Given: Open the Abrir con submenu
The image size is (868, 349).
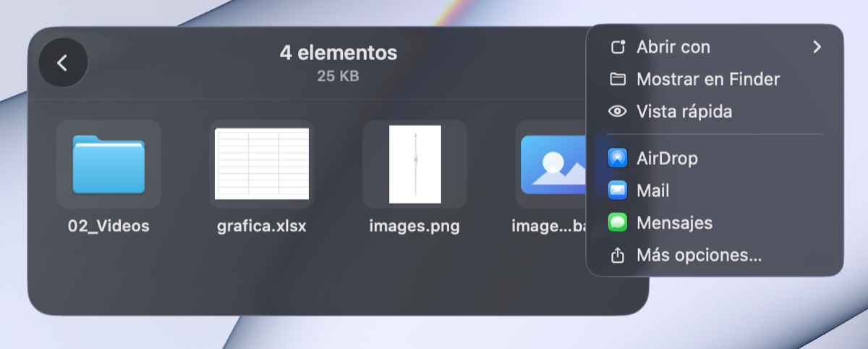Looking at the screenshot, I should pos(715,47).
